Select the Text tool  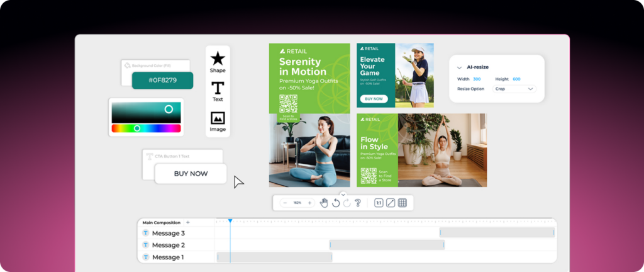(x=218, y=88)
